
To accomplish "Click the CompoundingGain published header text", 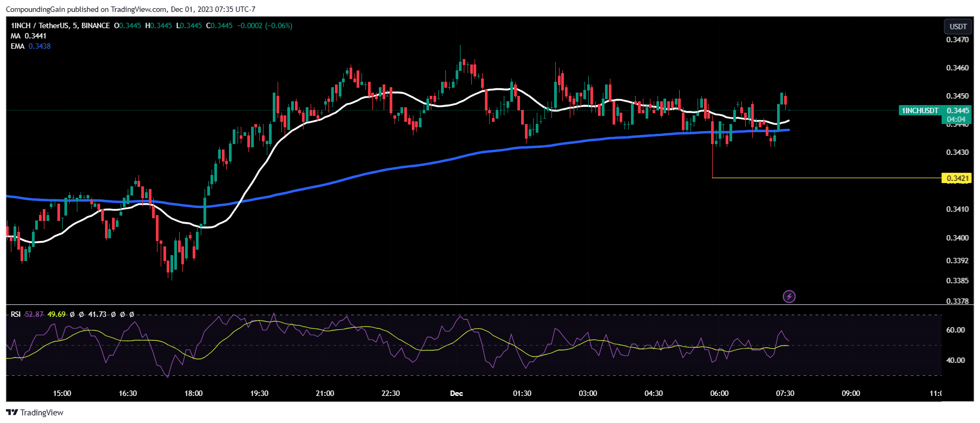I will tap(130, 9).
